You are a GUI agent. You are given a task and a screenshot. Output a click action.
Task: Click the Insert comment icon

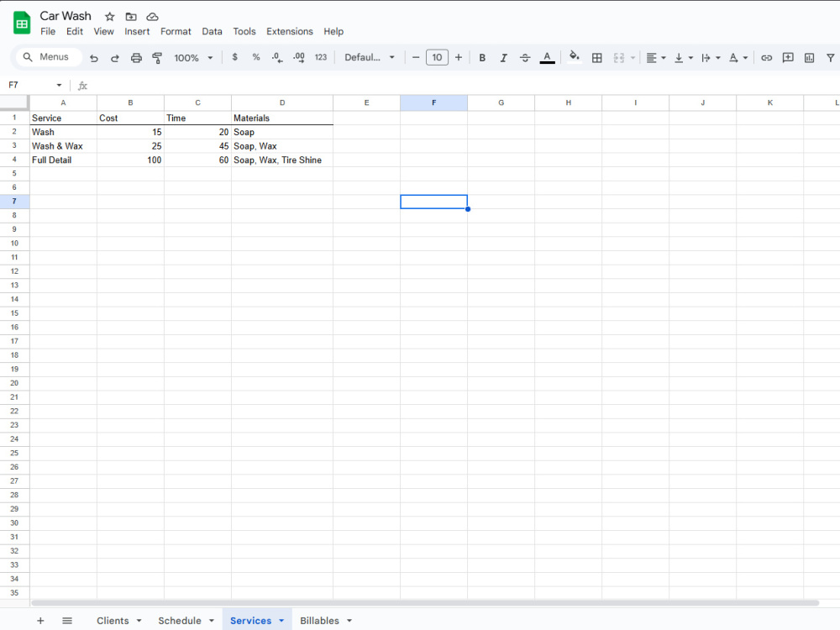click(x=788, y=58)
